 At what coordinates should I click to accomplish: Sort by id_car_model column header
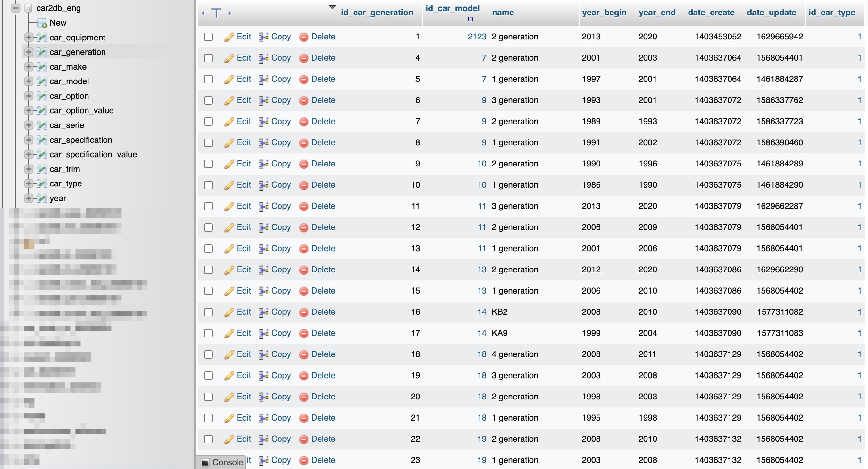(452, 8)
